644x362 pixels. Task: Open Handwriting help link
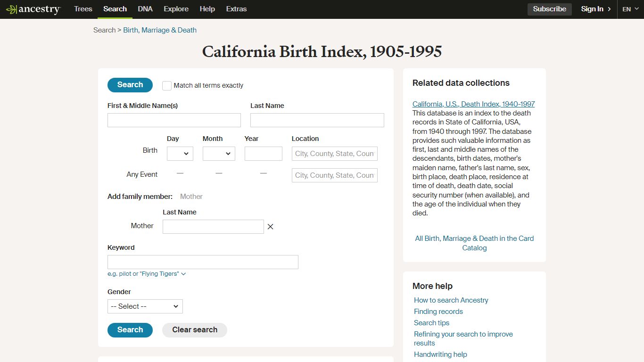tap(440, 354)
